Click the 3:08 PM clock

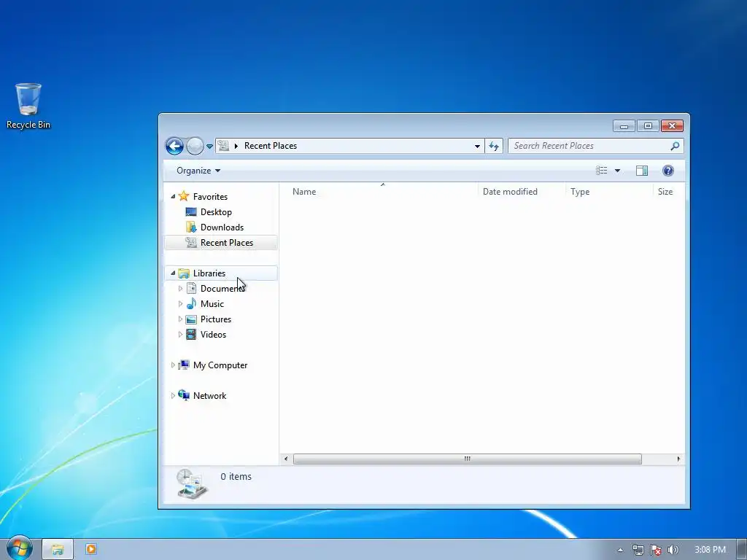pyautogui.click(x=710, y=550)
